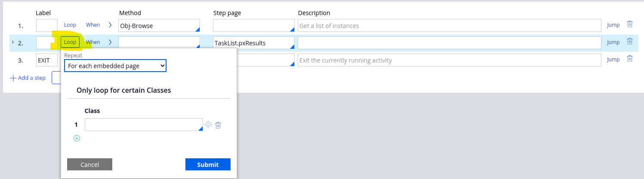The image size is (644, 179).
Task: Delete step 1 using trash icon
Action: [629, 25]
